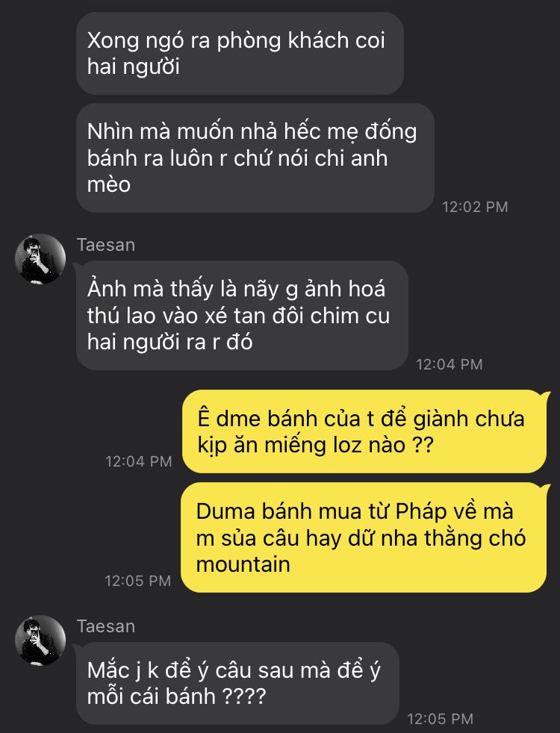Select the message starting 'Nhìn mà muốn nhả'
560x733 pixels.
(255, 158)
